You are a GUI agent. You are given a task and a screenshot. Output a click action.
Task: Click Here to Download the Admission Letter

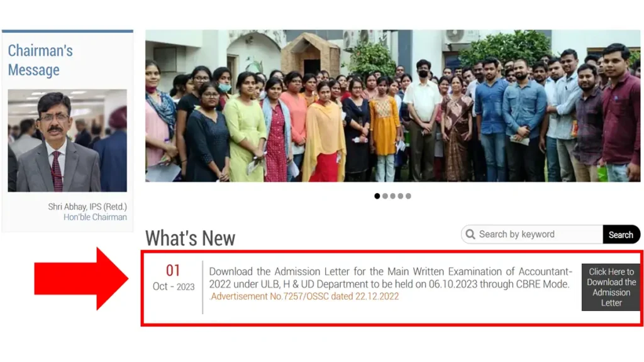611,287
